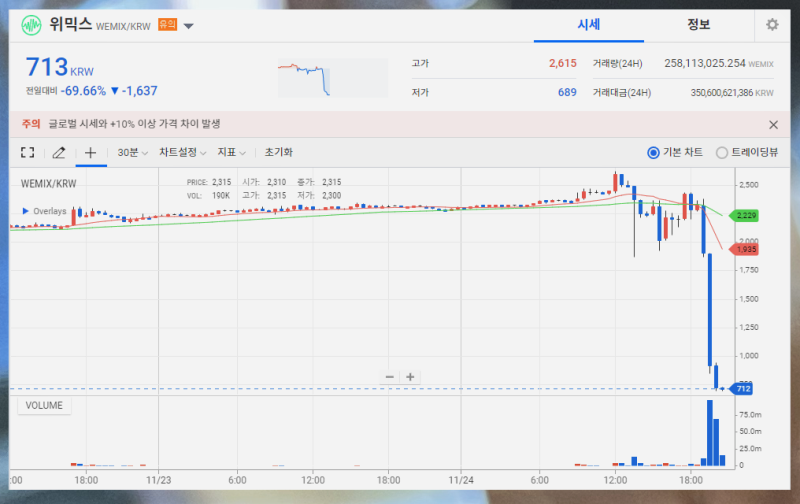Click the -1,637 price change amount
Screen dimensions: 800x504
coord(139,91)
